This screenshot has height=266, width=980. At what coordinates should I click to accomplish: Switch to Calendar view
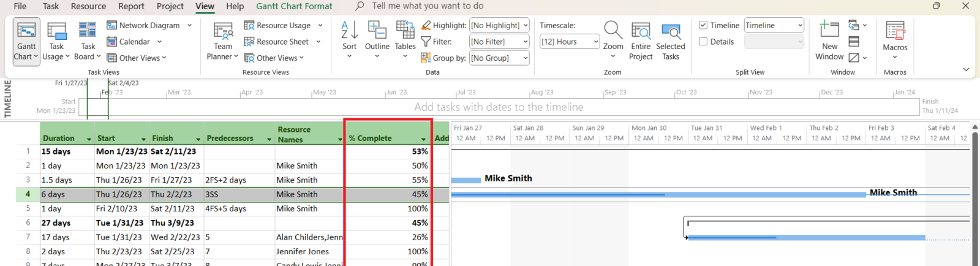point(134,42)
